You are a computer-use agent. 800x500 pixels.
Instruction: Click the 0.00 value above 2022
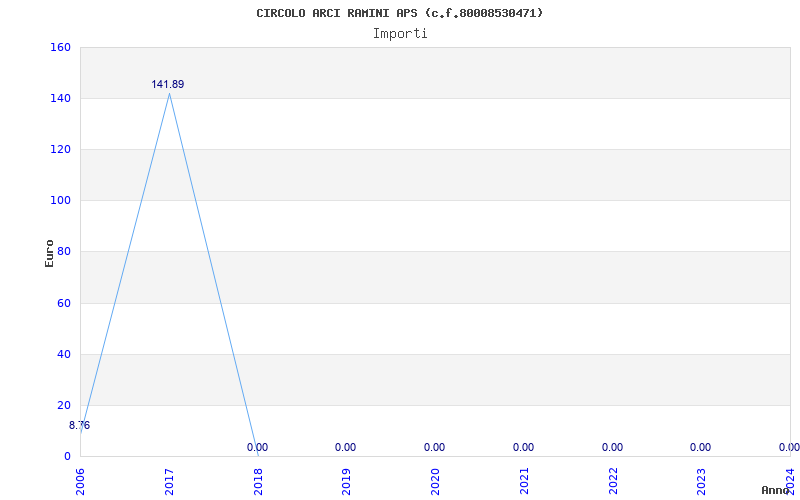612,447
